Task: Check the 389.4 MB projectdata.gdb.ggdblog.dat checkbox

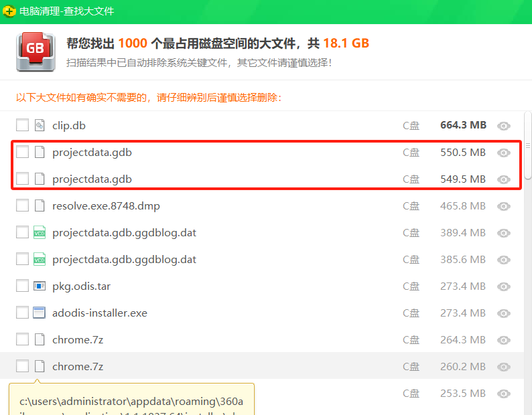Action: 22,232
